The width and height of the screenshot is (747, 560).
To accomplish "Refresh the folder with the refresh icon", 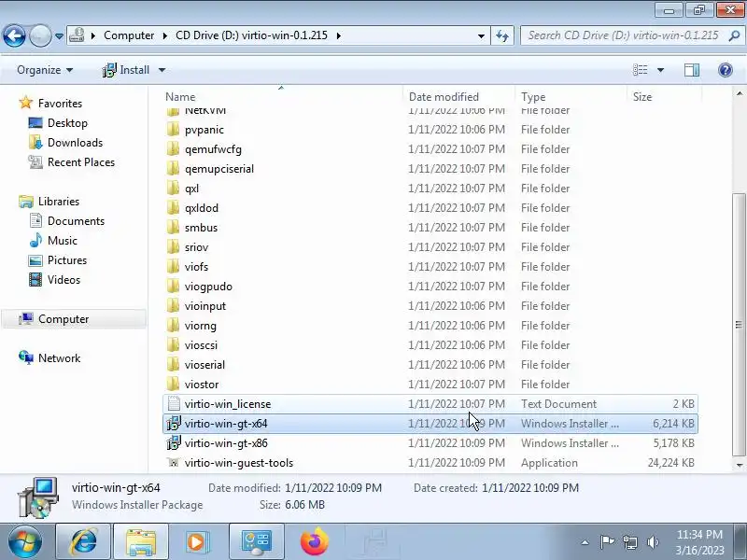I will click(502, 35).
